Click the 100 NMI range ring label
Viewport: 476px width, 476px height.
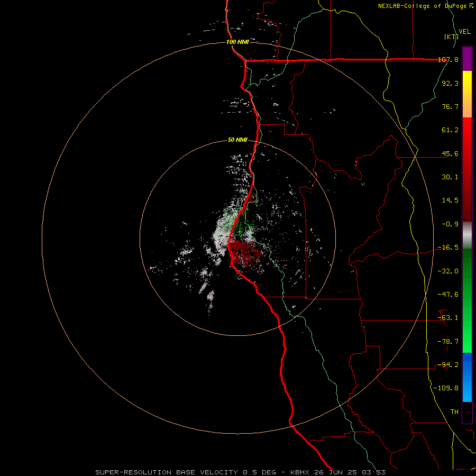tap(237, 42)
